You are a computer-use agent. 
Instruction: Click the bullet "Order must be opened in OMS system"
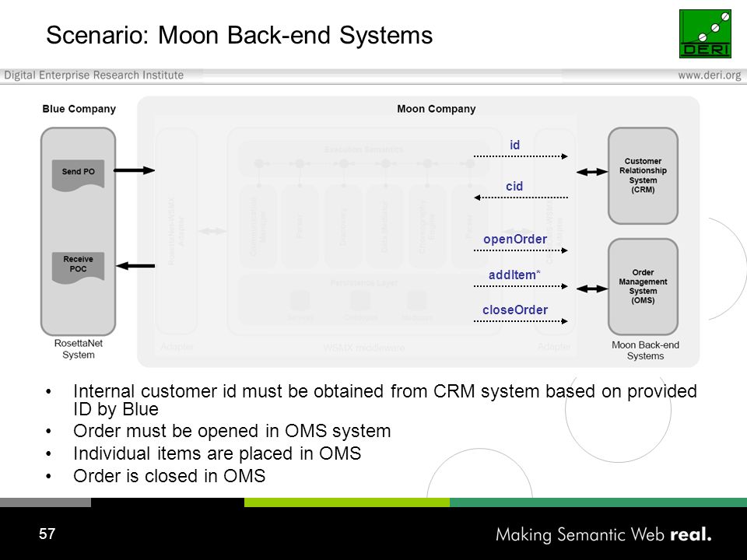pyautogui.click(x=232, y=431)
